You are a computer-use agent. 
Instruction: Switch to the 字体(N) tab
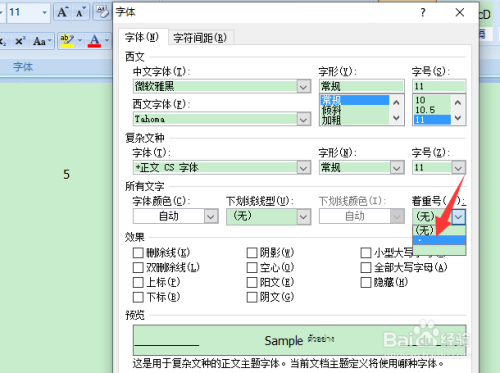coord(142,37)
